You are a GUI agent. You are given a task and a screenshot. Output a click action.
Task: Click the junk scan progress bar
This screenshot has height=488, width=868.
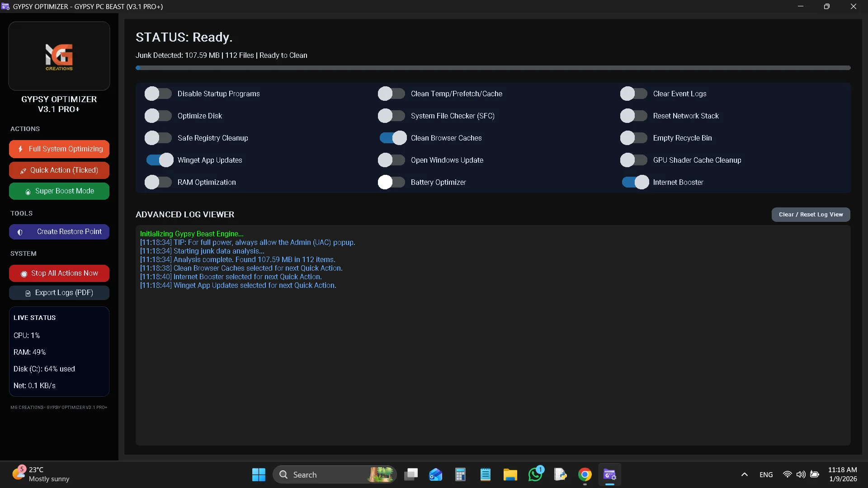point(493,68)
